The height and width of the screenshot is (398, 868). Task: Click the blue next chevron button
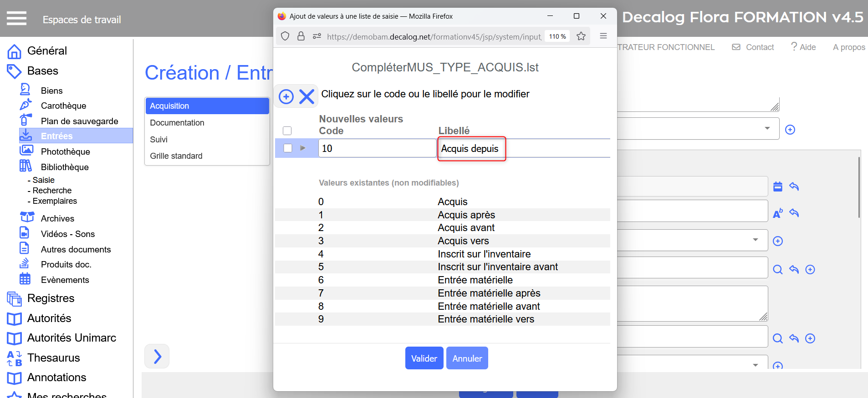point(157,356)
